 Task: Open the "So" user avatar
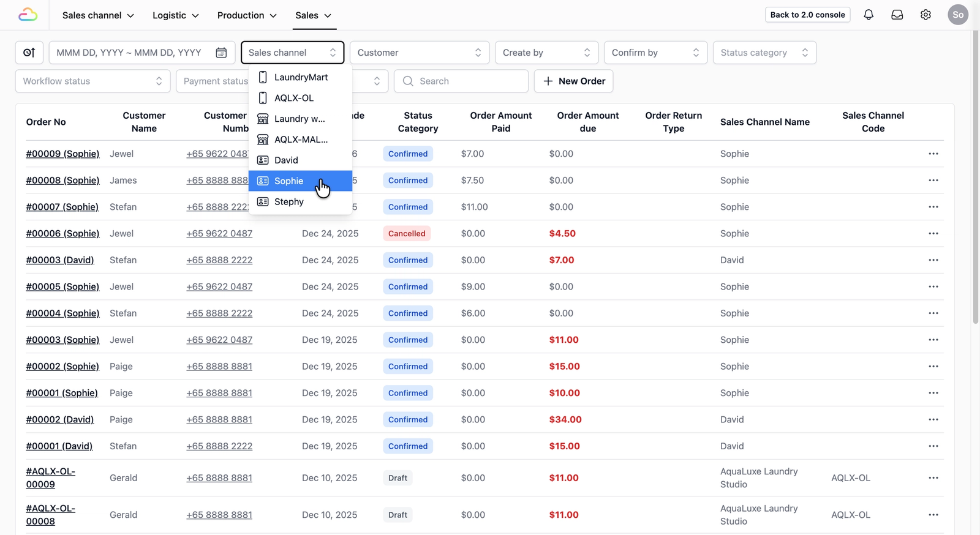(x=958, y=15)
